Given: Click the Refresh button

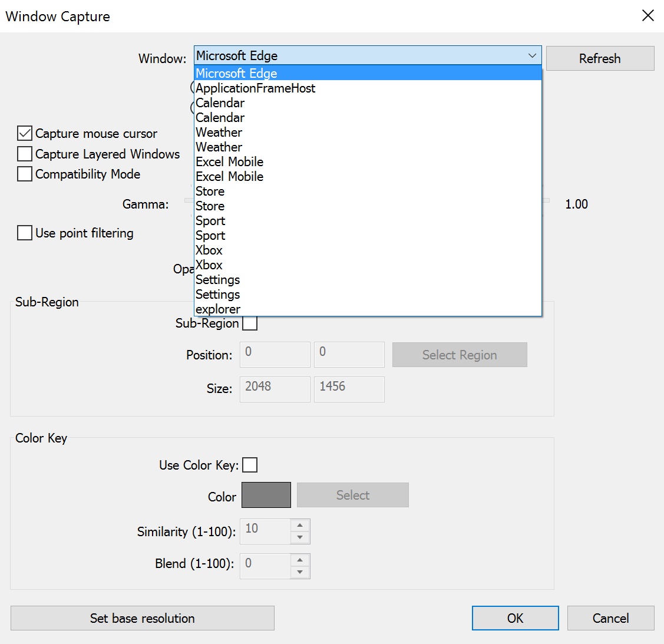Looking at the screenshot, I should tap(600, 58).
